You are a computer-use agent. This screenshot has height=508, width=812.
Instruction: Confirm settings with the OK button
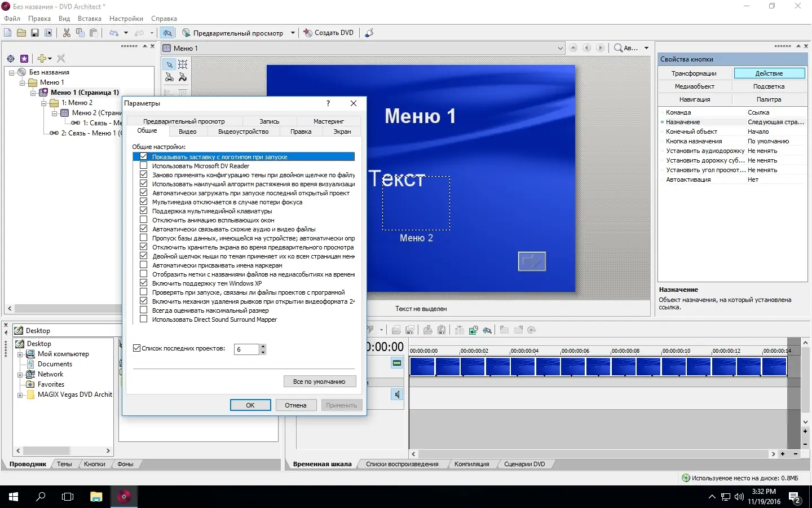click(x=250, y=405)
